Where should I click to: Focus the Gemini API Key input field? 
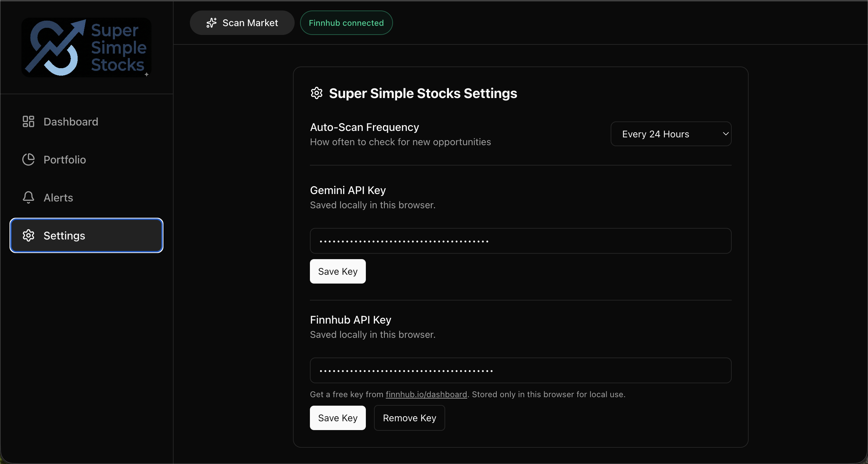pos(520,241)
